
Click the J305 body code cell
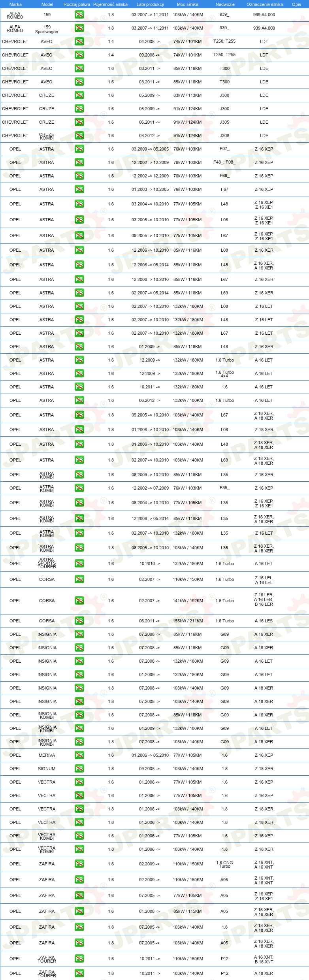tap(224, 122)
